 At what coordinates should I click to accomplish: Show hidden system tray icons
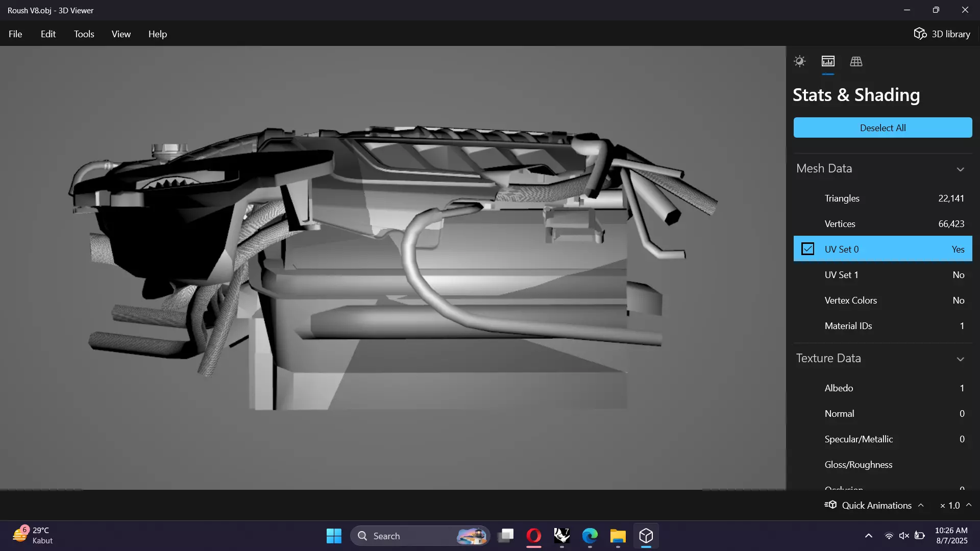[x=868, y=536]
